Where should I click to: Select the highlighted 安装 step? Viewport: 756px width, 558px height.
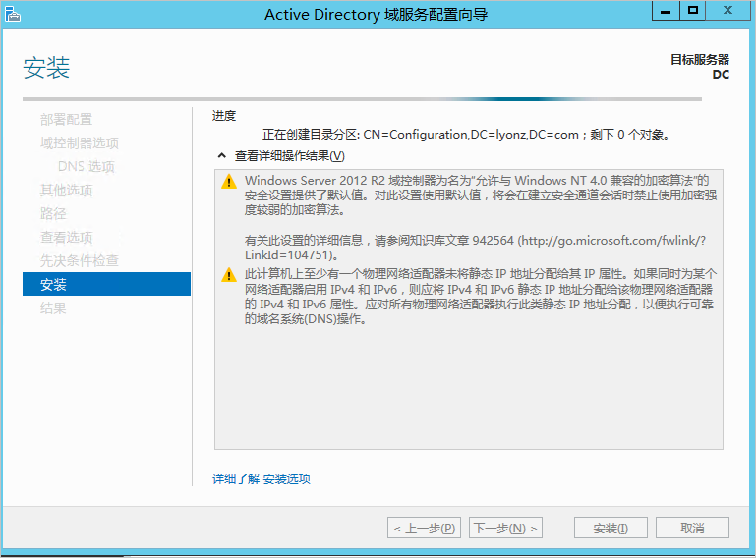(x=106, y=284)
